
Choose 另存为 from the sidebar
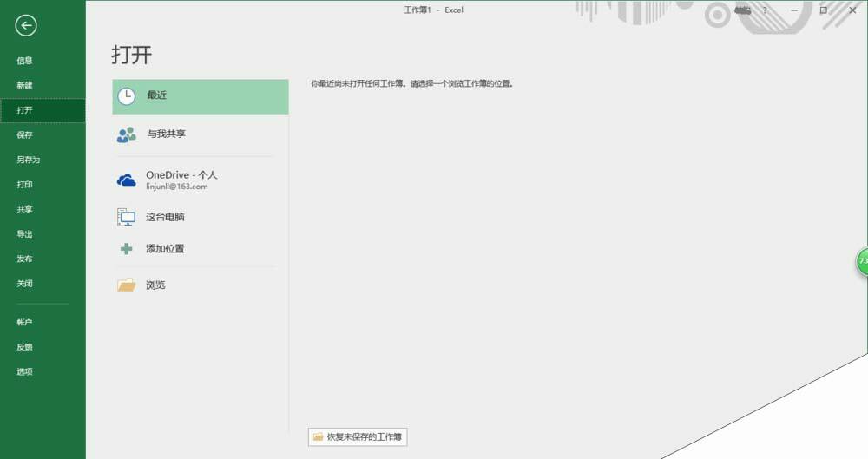tap(29, 160)
